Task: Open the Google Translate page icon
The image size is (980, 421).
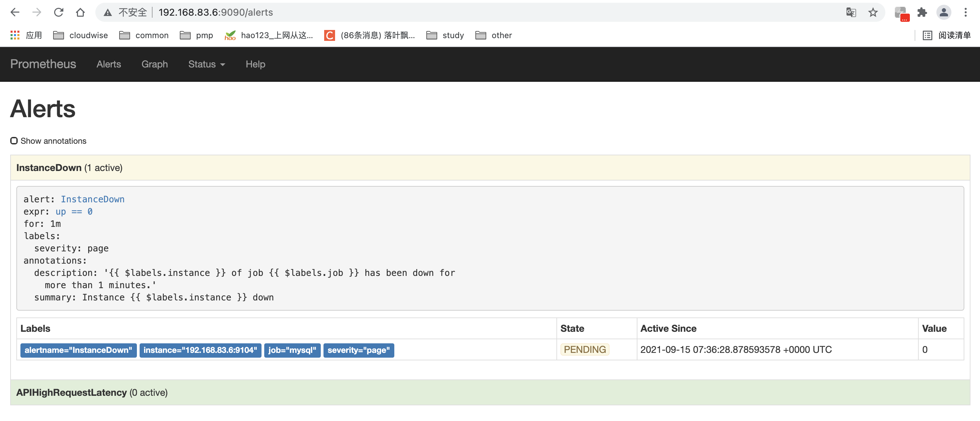Action: tap(851, 12)
